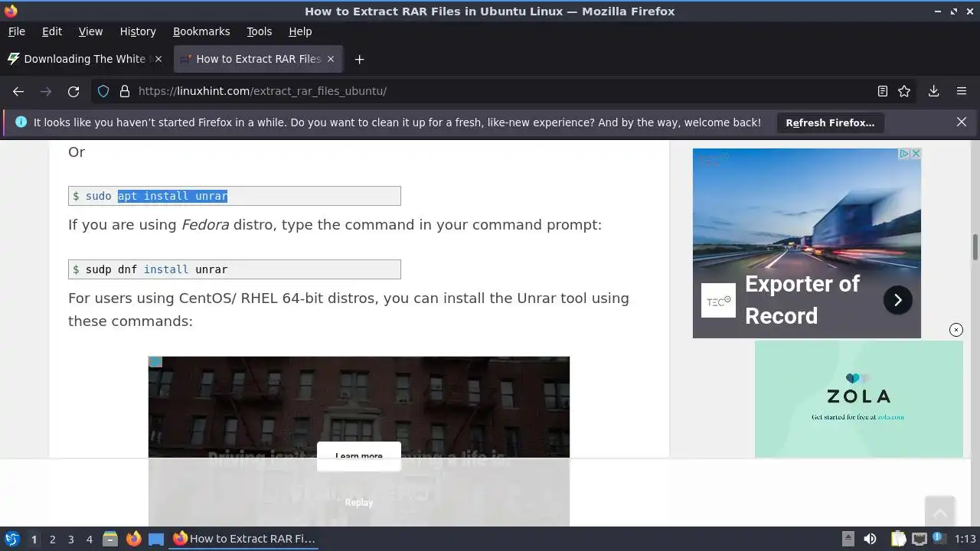Open the File menu

[x=16, y=31]
